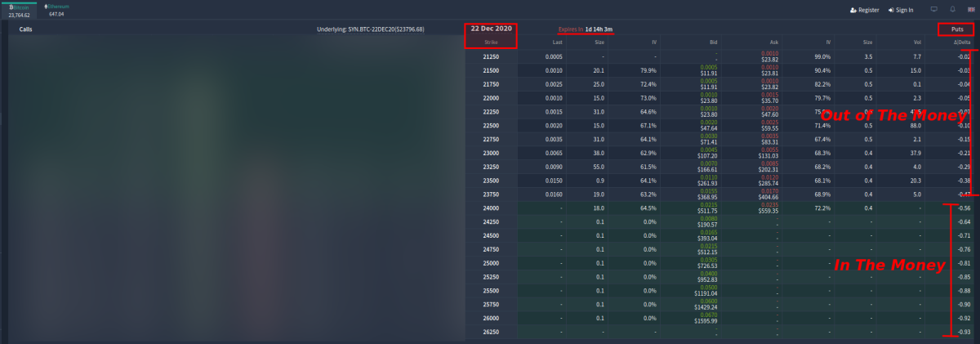
Task: Change language via UK flag icon
Action: point(970,10)
